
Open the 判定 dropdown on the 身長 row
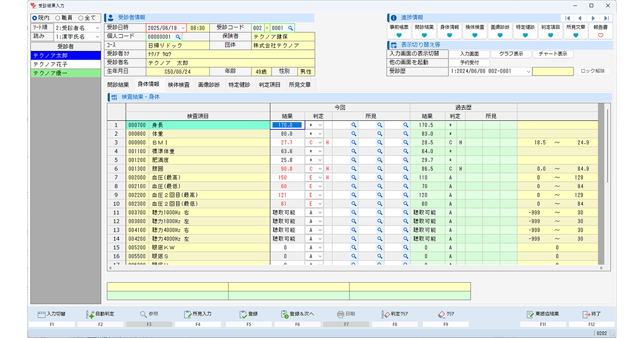point(319,124)
